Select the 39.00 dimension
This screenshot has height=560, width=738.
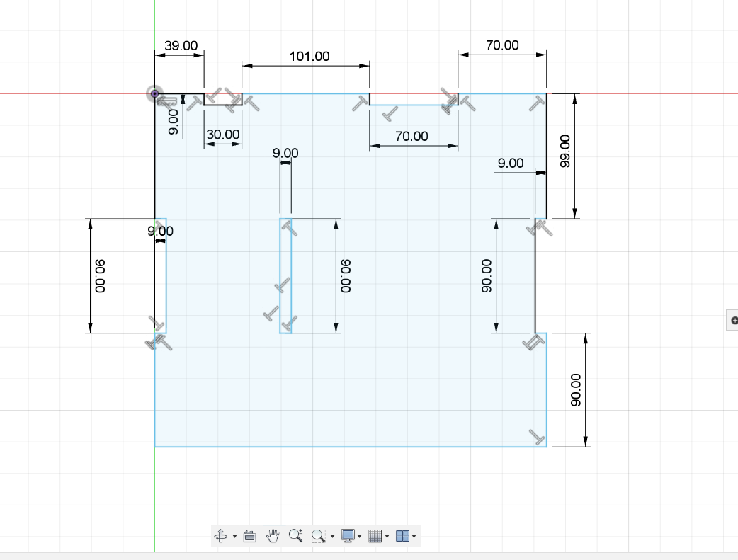(181, 45)
